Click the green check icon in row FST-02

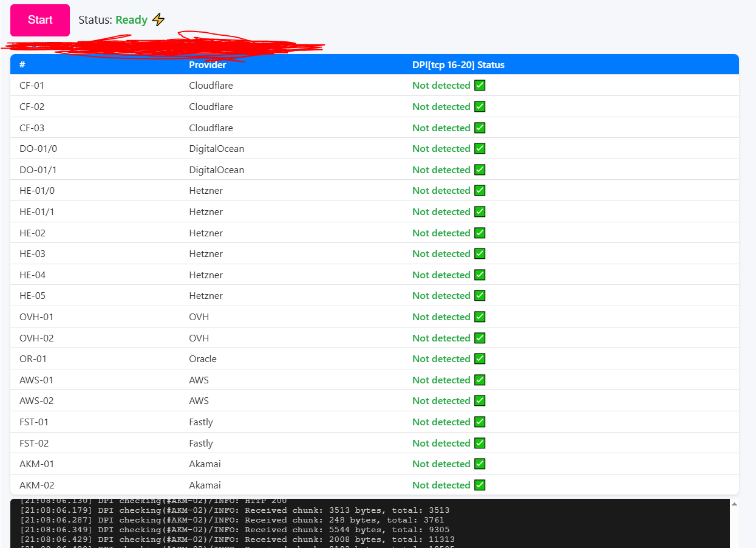tap(480, 444)
